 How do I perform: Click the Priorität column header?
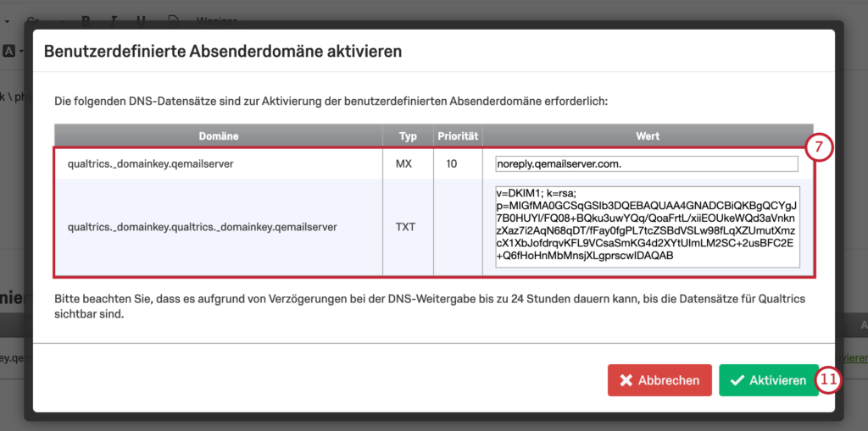click(458, 136)
